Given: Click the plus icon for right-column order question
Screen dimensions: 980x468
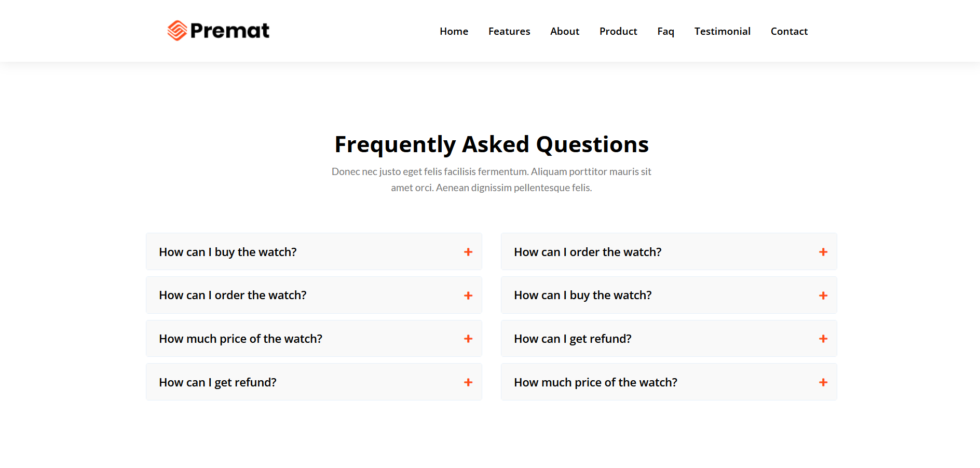Looking at the screenshot, I should click(x=823, y=252).
